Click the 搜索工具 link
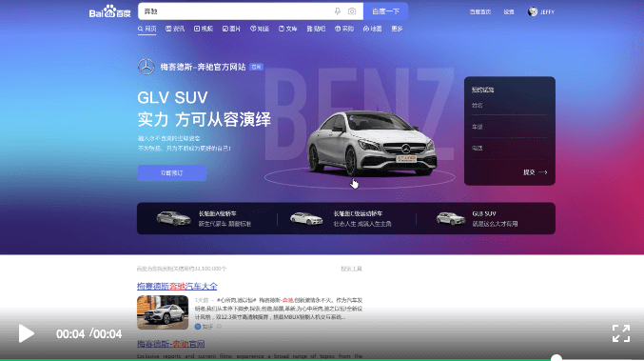Screen dimensions: 644x361 pos(351,269)
